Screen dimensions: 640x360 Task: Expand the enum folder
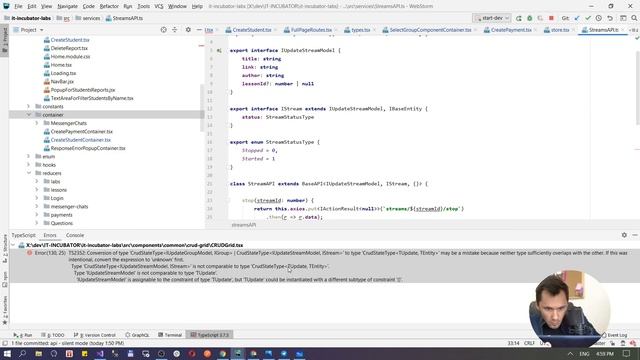(x=29, y=156)
